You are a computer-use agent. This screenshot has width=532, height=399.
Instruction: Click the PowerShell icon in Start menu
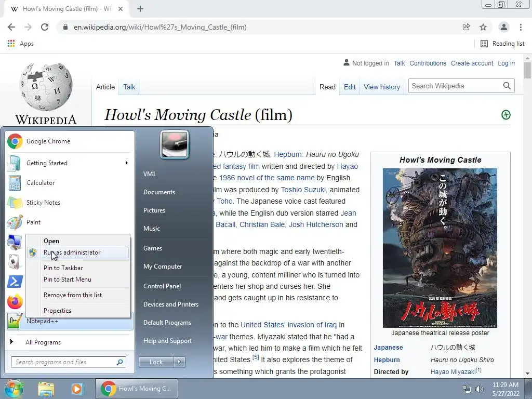[15, 282]
